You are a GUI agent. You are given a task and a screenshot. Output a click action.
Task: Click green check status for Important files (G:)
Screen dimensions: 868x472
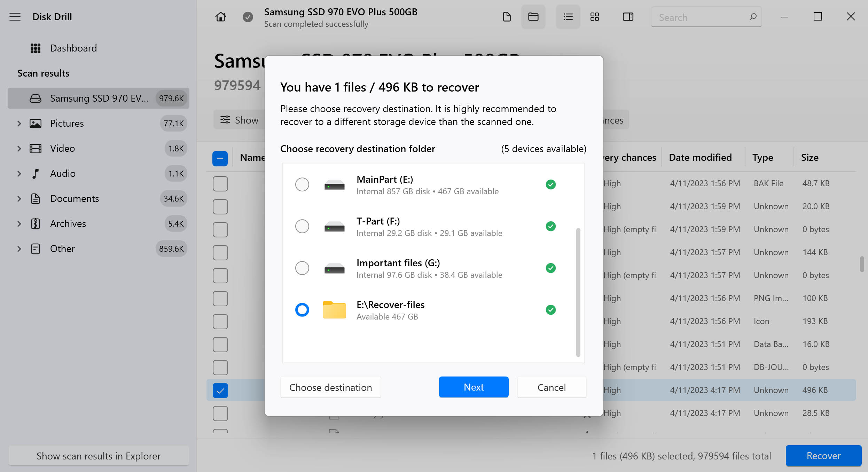550,268
